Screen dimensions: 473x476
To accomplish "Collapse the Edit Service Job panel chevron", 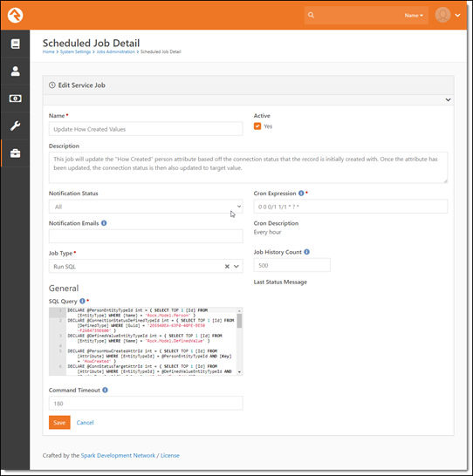I will pos(448,99).
